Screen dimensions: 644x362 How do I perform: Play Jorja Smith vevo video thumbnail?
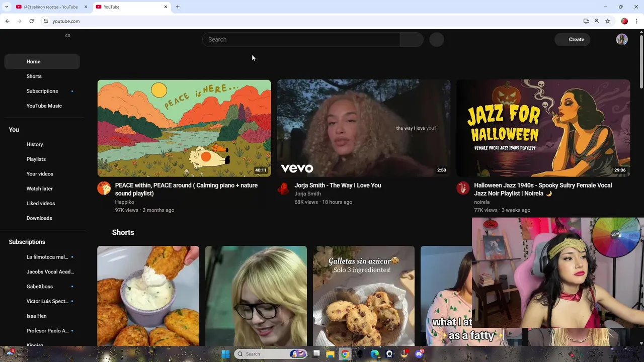pyautogui.click(x=364, y=128)
